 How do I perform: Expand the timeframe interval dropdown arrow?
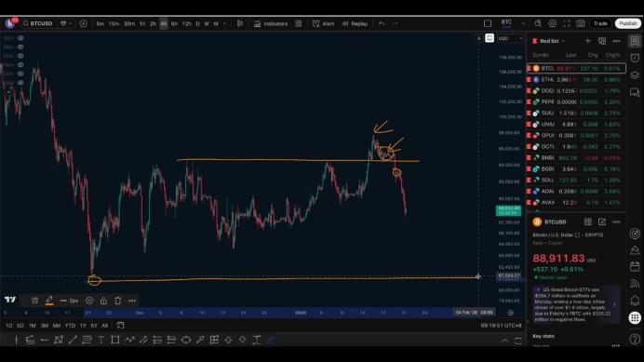224,24
